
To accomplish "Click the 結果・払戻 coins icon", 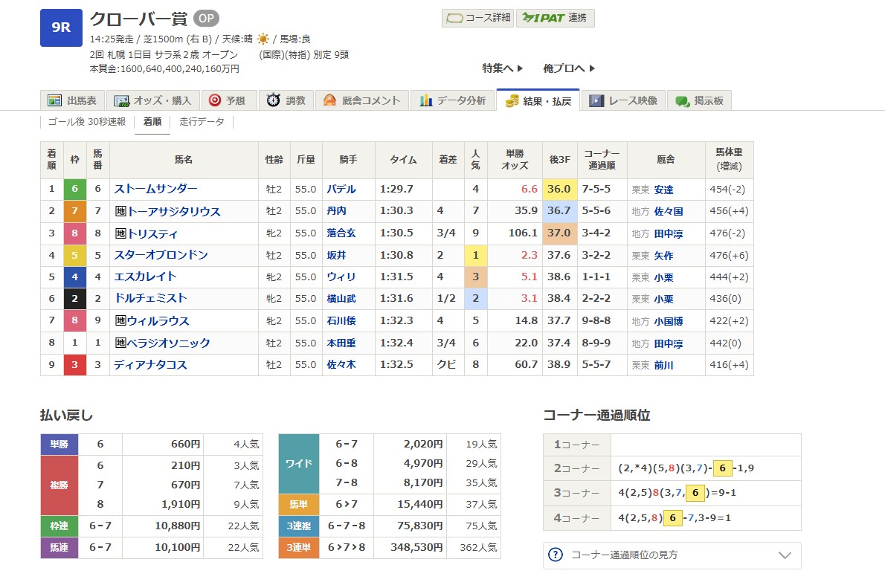I will tap(512, 101).
